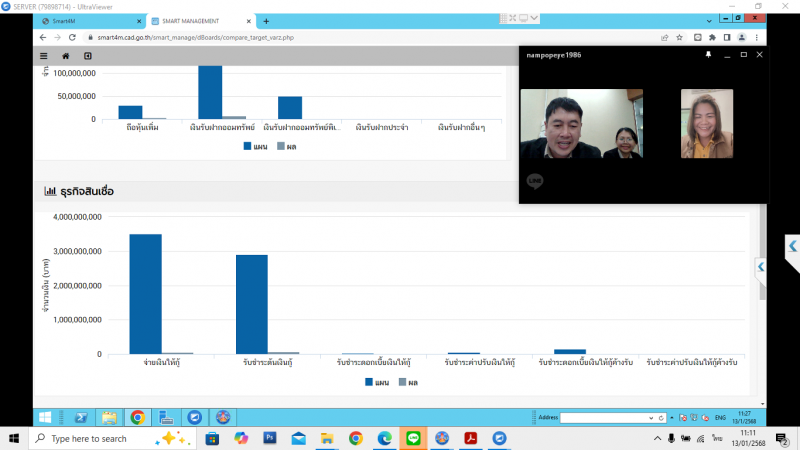Click the local Windows Start button
The width and height of the screenshot is (800, 450).
14,438
